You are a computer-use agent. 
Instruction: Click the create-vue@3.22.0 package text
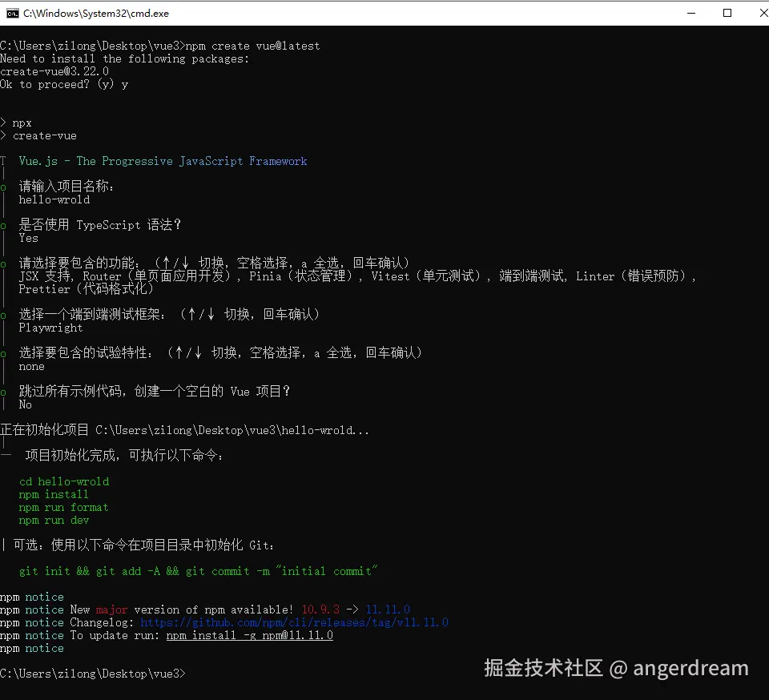click(54, 71)
